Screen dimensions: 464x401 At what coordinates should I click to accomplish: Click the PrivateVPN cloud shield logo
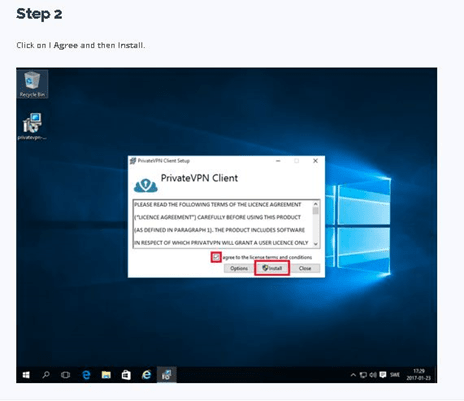click(146, 185)
